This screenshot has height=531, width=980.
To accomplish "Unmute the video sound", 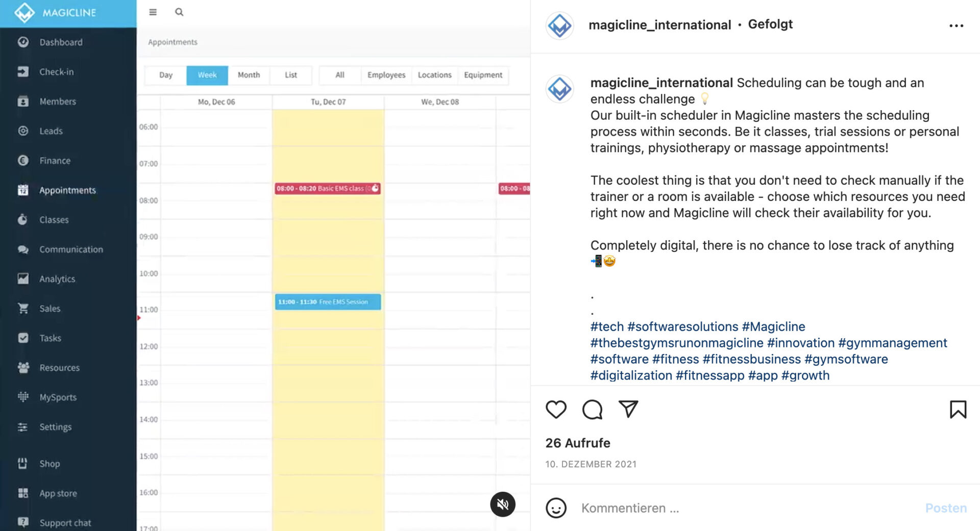I will click(503, 504).
